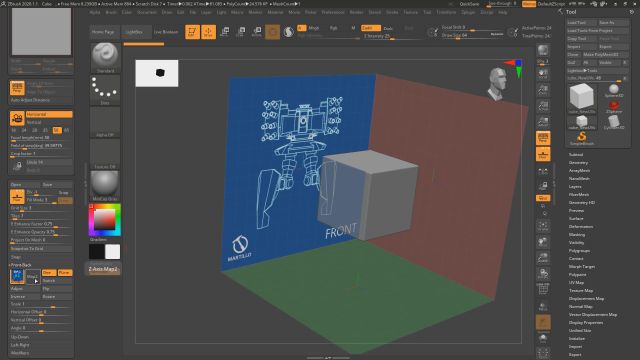Click the QuickSave button

tap(469, 4)
